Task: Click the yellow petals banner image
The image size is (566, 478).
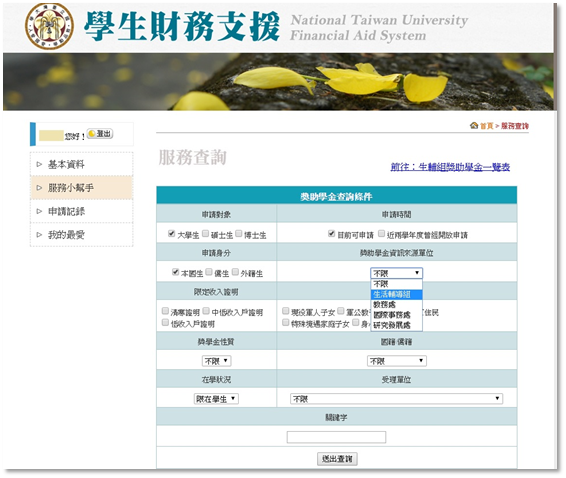Action: [x=278, y=82]
